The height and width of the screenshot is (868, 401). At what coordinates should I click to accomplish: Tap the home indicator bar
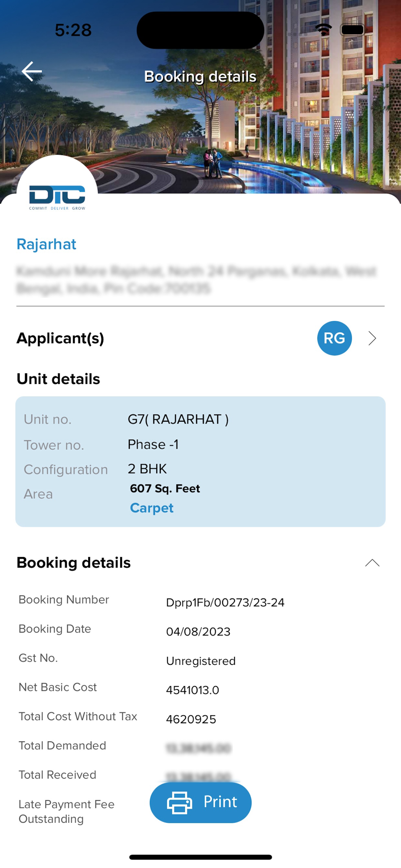tap(200, 857)
